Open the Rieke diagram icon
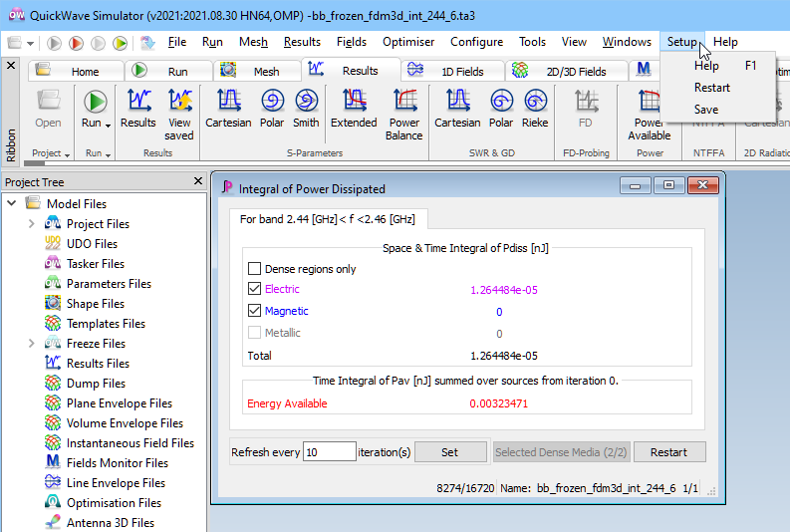The image size is (790, 532). coord(535,101)
